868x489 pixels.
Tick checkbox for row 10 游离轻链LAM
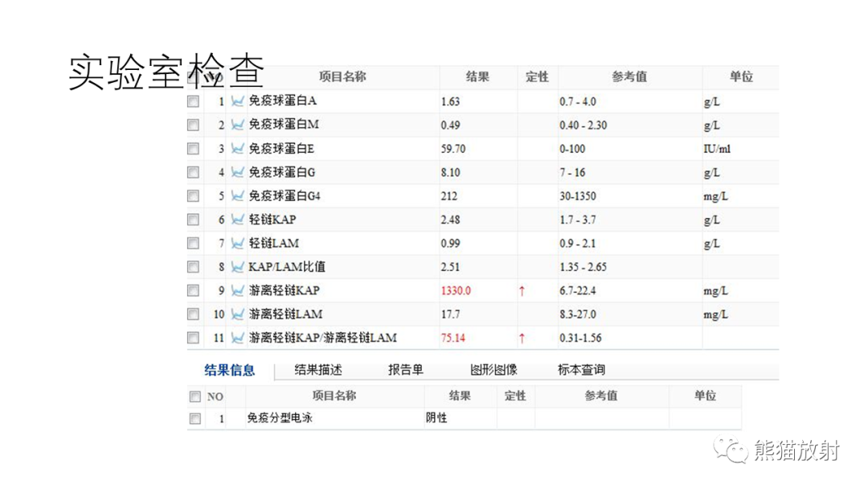[193, 314]
